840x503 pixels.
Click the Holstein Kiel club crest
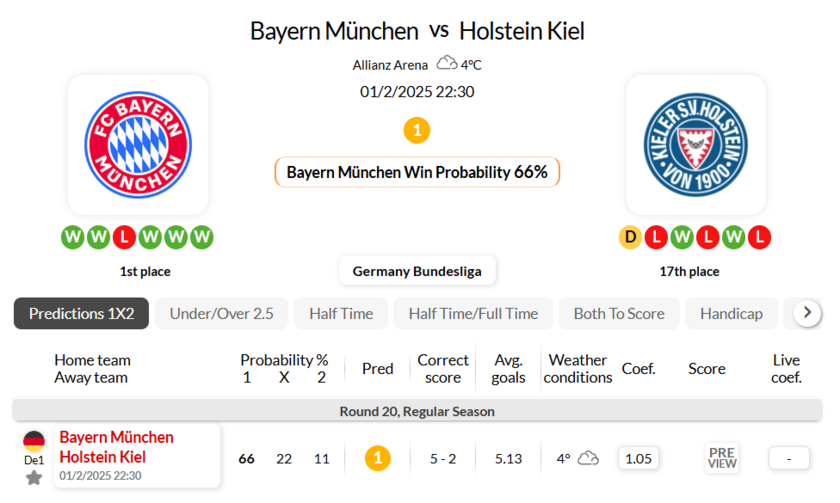tap(696, 146)
